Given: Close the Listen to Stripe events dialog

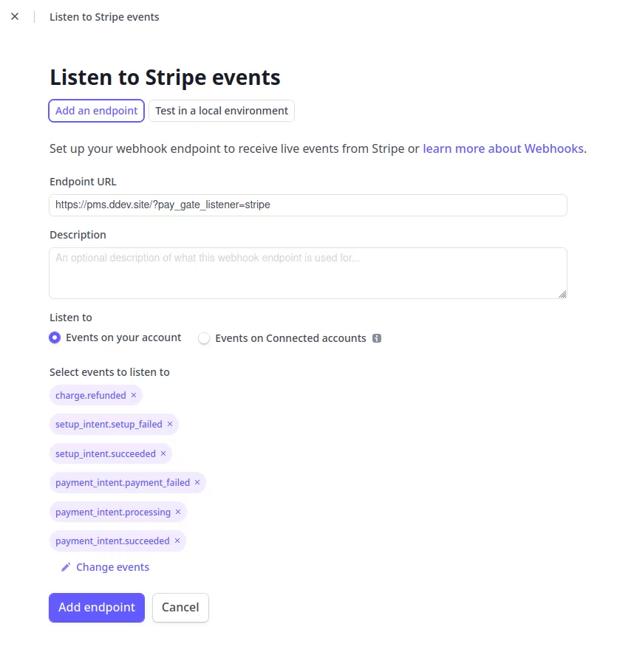Looking at the screenshot, I should [x=15, y=16].
